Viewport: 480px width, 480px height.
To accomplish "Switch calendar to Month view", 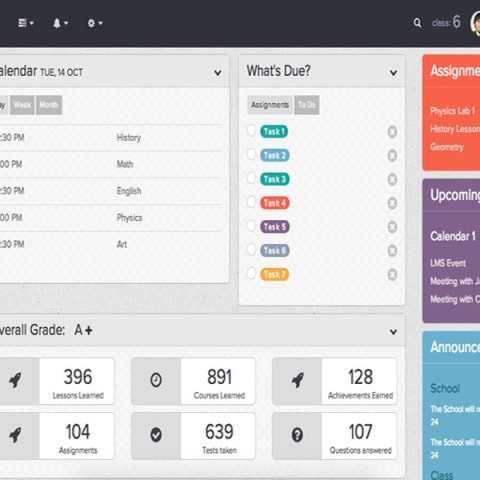I will [x=49, y=105].
